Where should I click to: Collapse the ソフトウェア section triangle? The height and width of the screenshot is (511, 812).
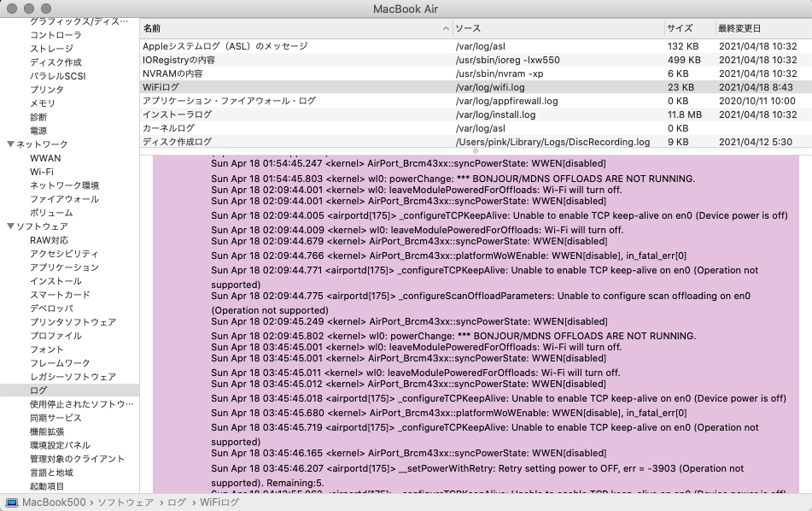click(10, 226)
